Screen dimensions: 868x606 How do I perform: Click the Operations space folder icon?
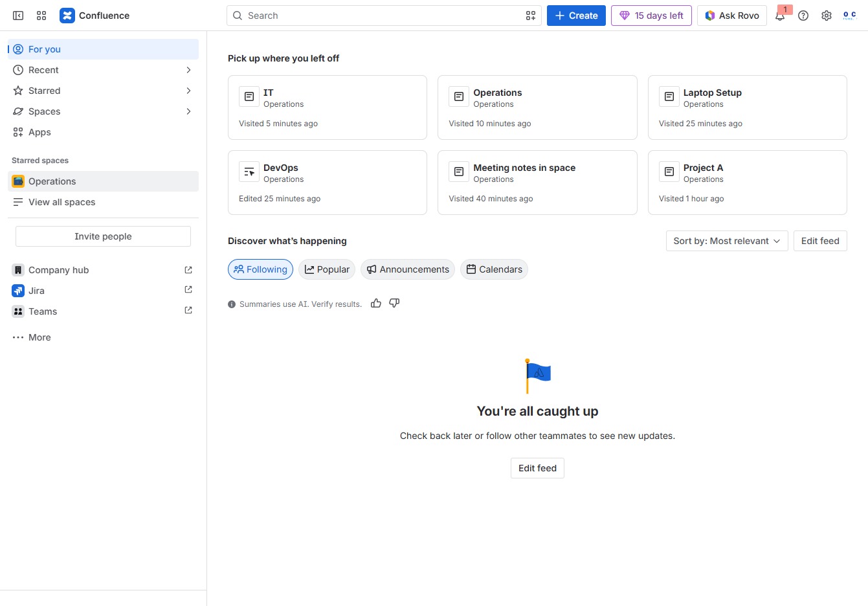(18, 181)
